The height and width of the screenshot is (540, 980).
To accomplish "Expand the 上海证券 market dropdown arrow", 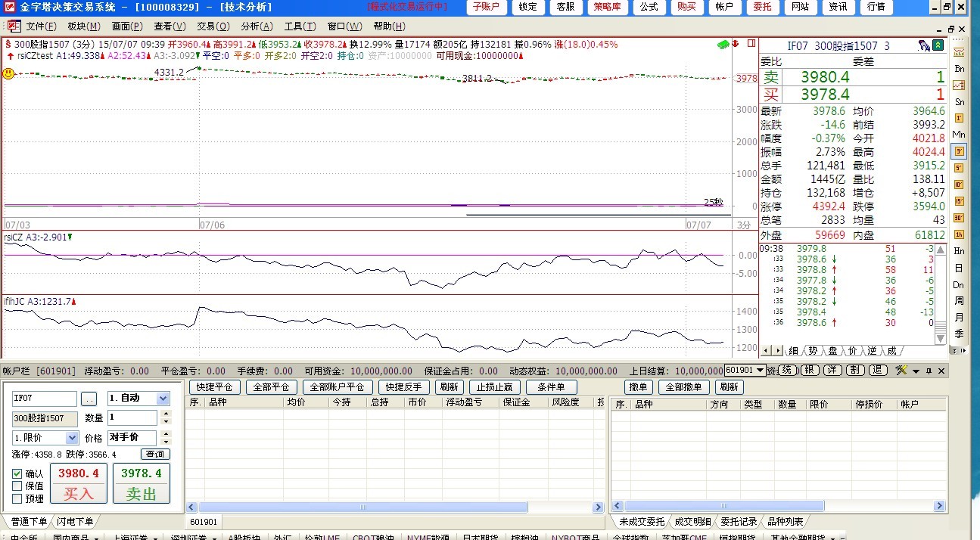I will pos(154,538).
